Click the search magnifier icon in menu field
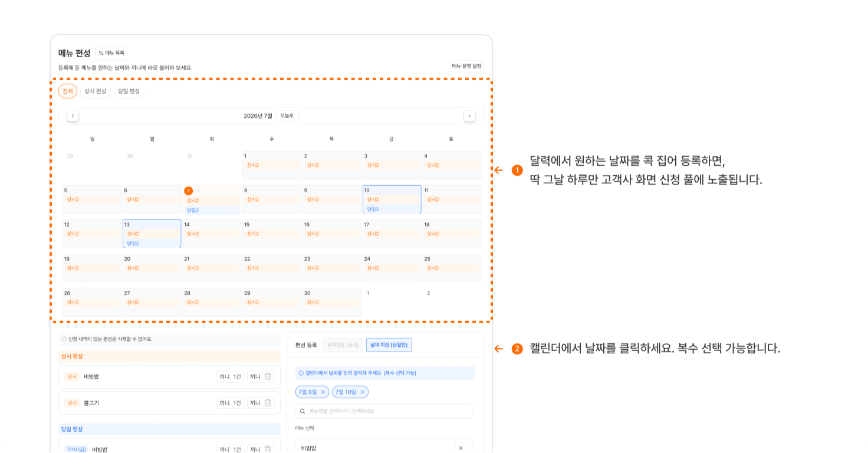868x453 pixels. pyautogui.click(x=303, y=411)
